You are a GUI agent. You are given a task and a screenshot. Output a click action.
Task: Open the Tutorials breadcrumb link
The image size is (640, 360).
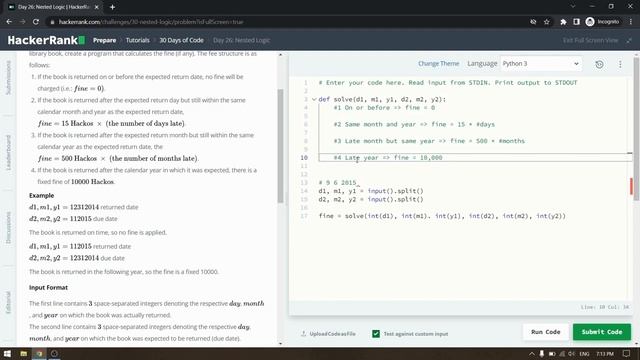pos(138,40)
